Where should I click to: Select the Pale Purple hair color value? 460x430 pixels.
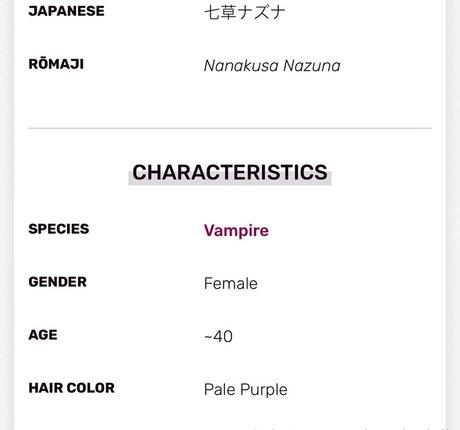tap(246, 390)
